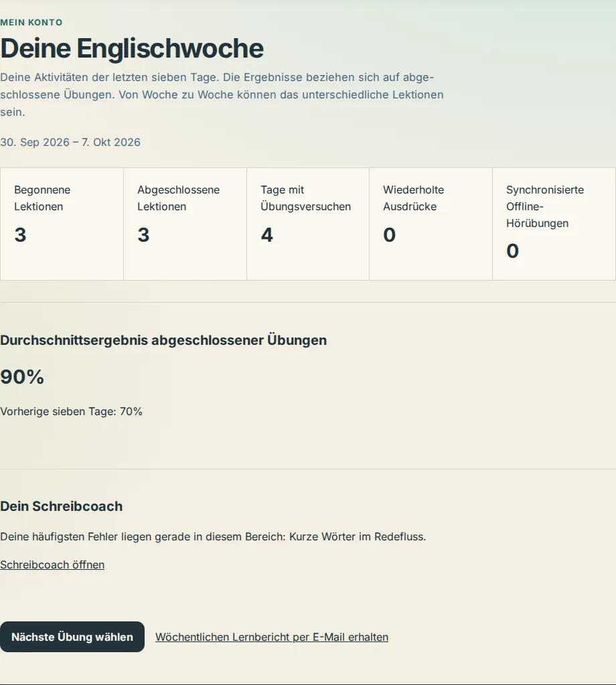616x685 pixels.
Task: Open 'Wöchentlichen Lernbericht per E-Mail erhalten' link
Action: [x=272, y=637]
